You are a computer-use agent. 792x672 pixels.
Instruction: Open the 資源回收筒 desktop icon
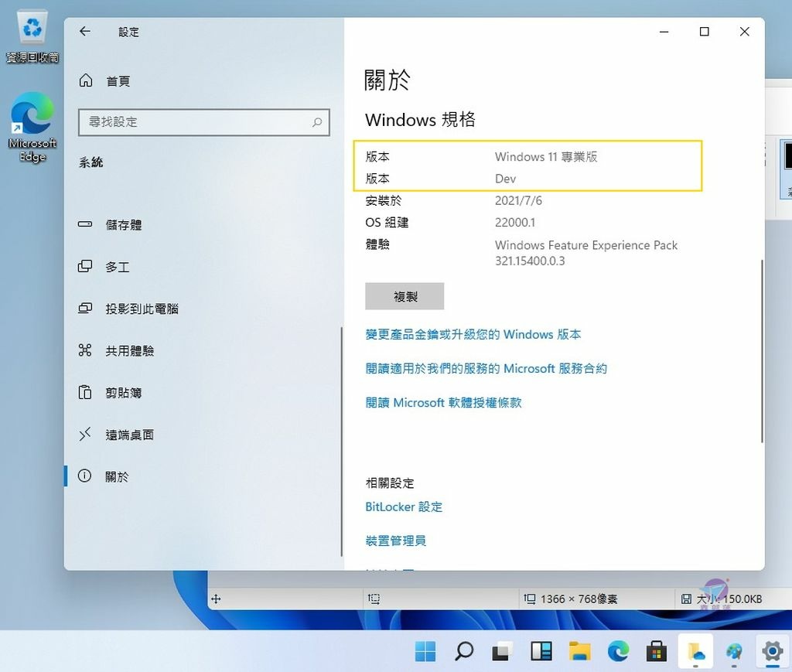[32, 36]
